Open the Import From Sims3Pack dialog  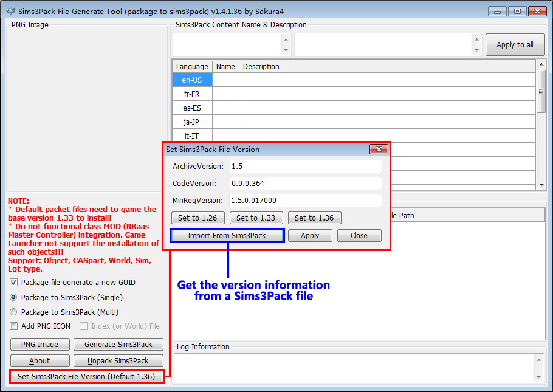(x=227, y=235)
